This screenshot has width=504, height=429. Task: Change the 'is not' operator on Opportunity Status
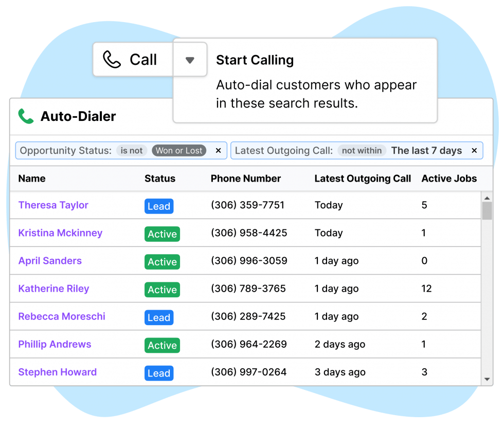coord(132,150)
